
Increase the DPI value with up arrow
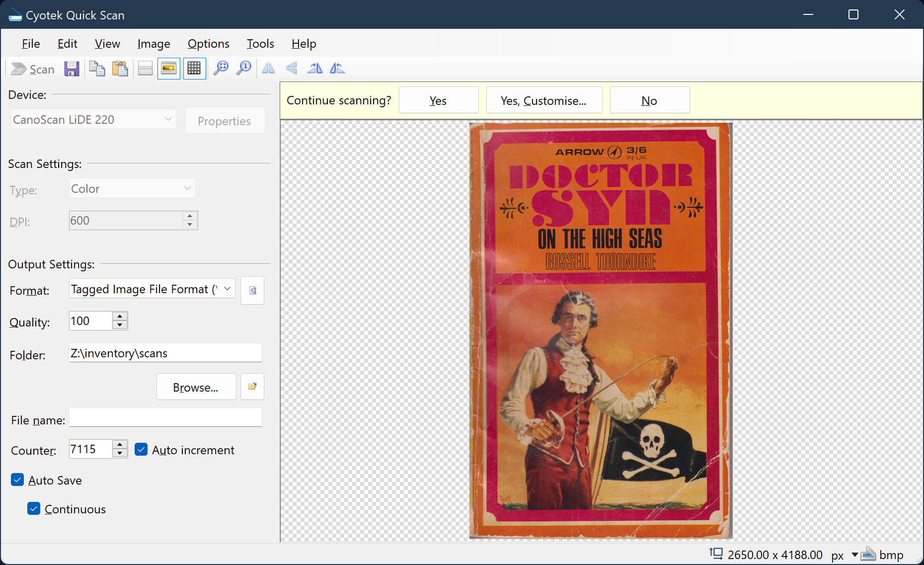point(190,216)
